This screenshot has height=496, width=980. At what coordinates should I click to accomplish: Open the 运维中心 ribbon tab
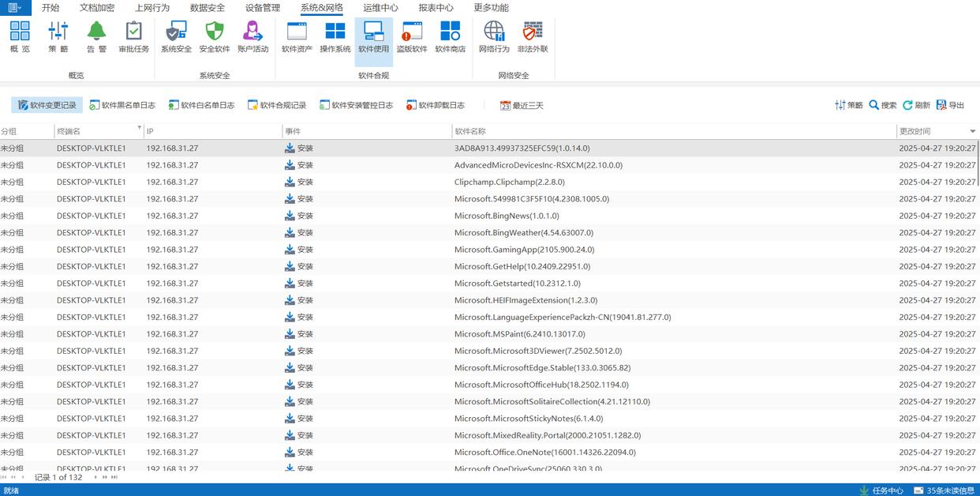tap(380, 8)
